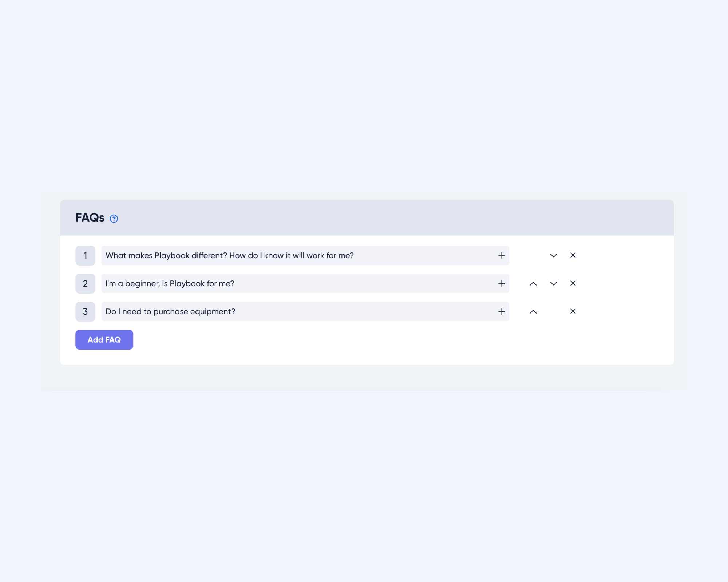
Task: Select the number 1 badge
Action: tap(85, 255)
